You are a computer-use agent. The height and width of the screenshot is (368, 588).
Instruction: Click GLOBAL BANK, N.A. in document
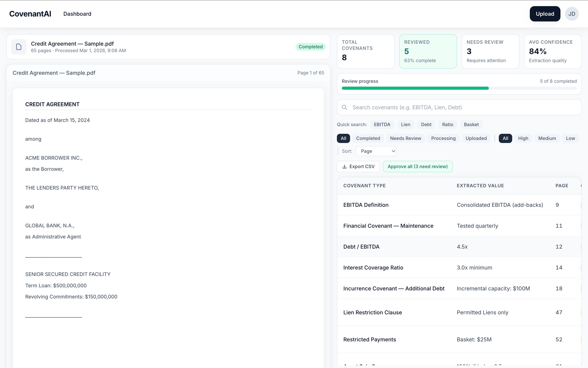tap(50, 226)
